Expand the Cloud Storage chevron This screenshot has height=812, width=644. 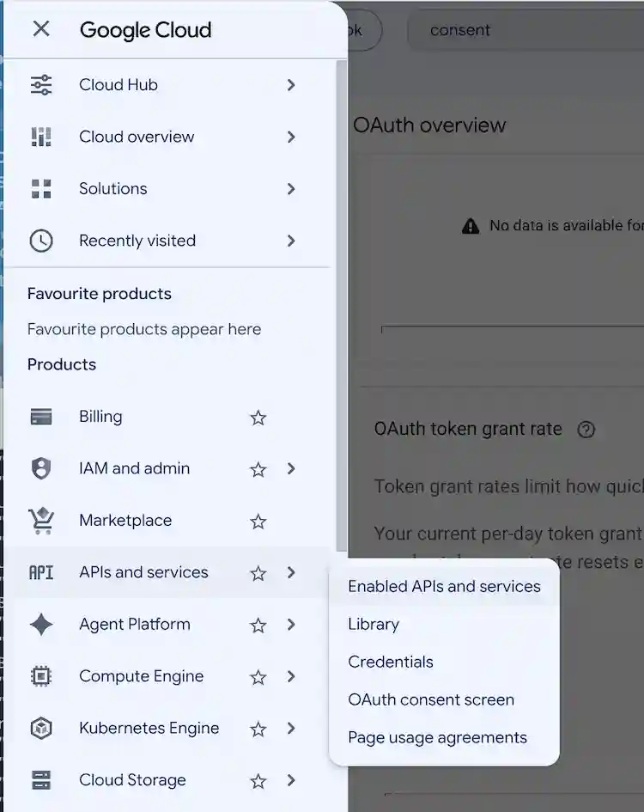291,780
